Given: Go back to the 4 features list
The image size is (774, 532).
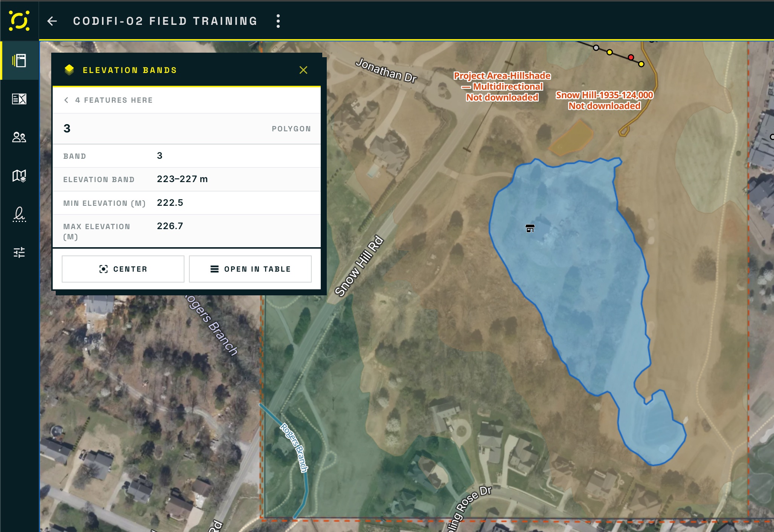Looking at the screenshot, I should [x=108, y=100].
